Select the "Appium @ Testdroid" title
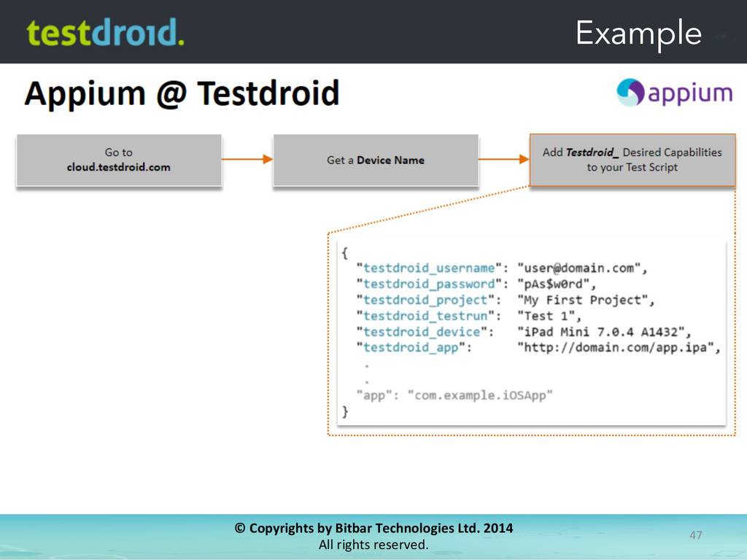Screen dimensions: 747x560 182,93
